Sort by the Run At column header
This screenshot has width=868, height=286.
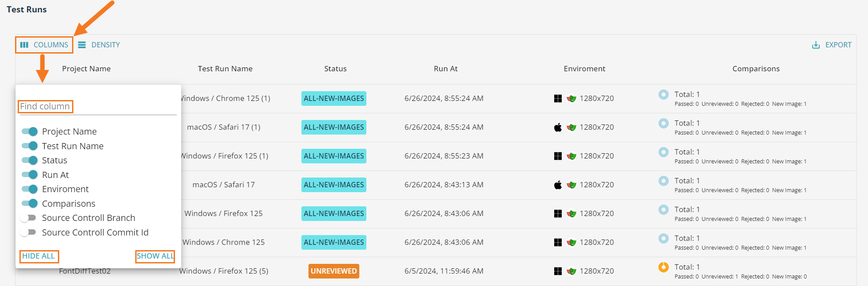445,69
